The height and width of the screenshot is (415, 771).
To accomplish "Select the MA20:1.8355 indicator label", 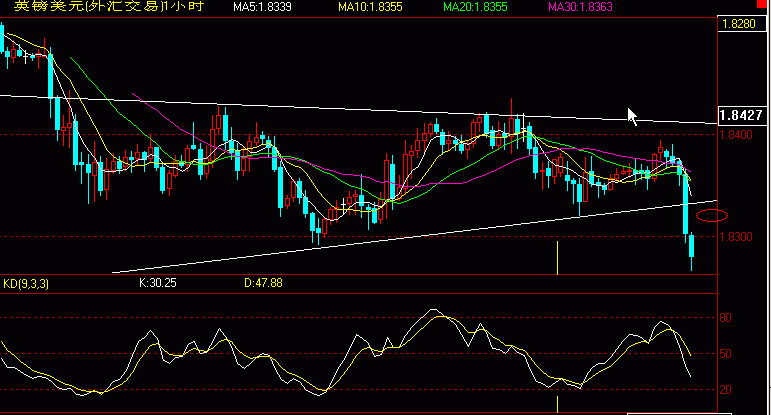I will (475, 7).
